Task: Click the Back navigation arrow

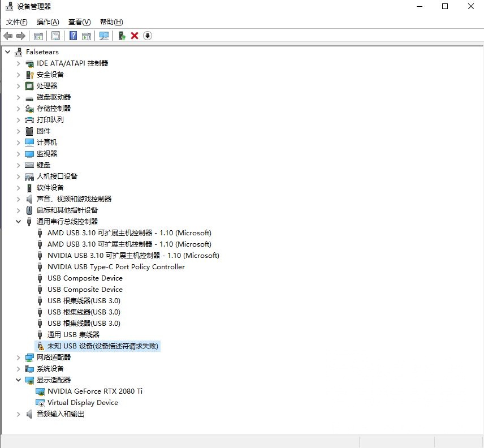Action: 8,36
